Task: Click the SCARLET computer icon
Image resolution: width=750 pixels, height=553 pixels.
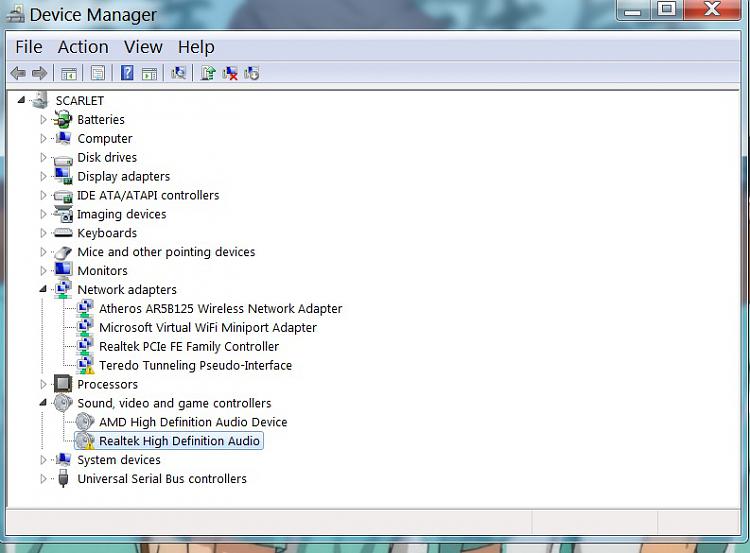Action: coord(40,100)
